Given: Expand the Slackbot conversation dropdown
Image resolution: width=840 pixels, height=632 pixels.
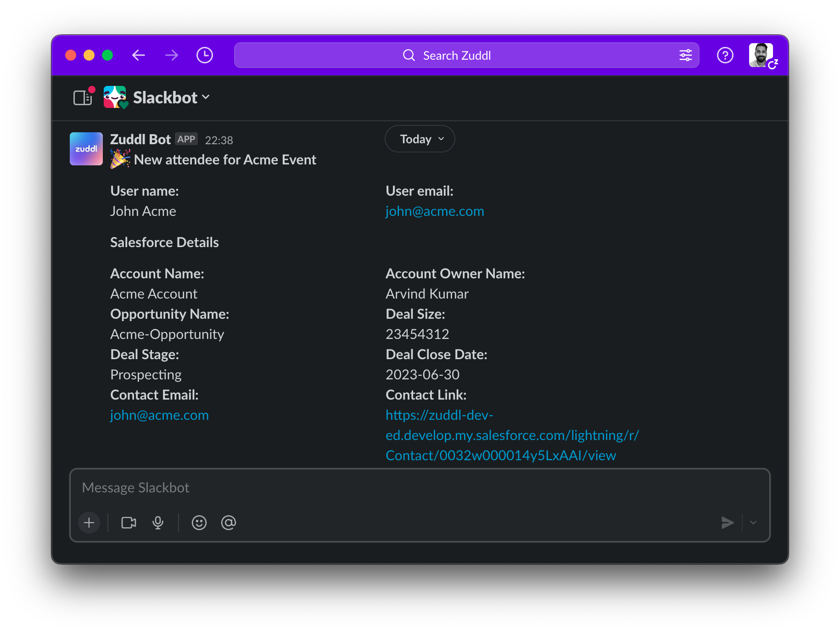Looking at the screenshot, I should (x=171, y=98).
